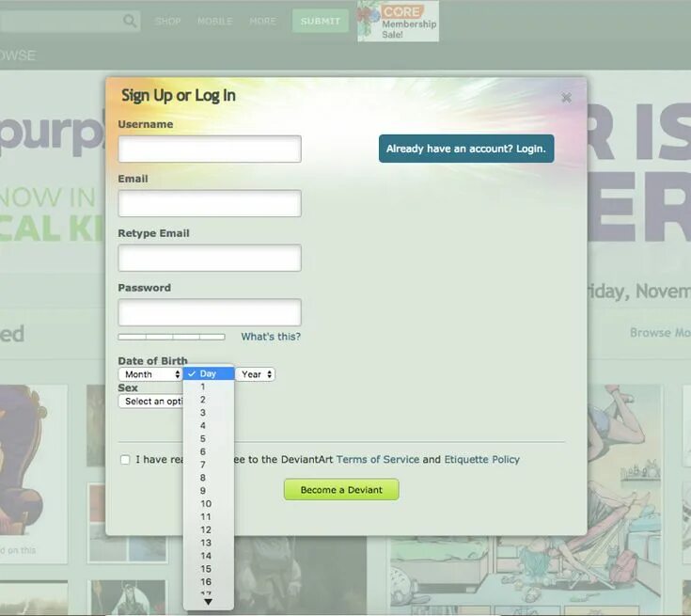Click Already have an account? Login
Viewport: 691px width, 616px height.
(466, 149)
